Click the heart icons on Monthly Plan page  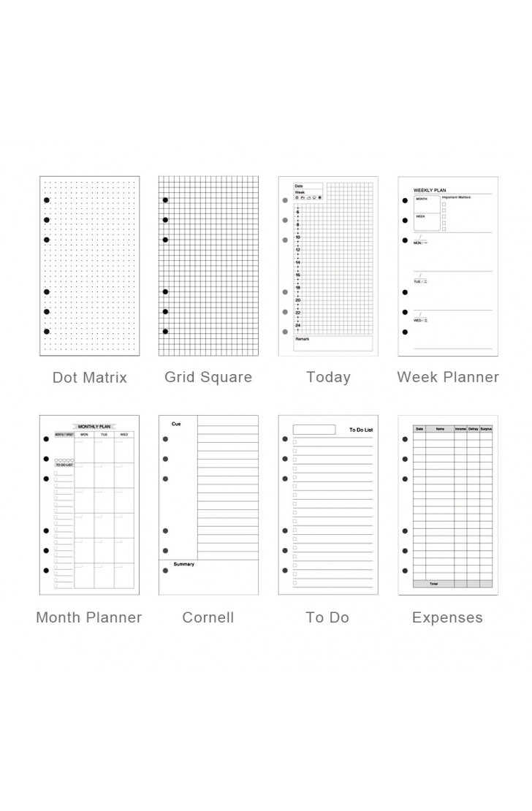coord(64,460)
